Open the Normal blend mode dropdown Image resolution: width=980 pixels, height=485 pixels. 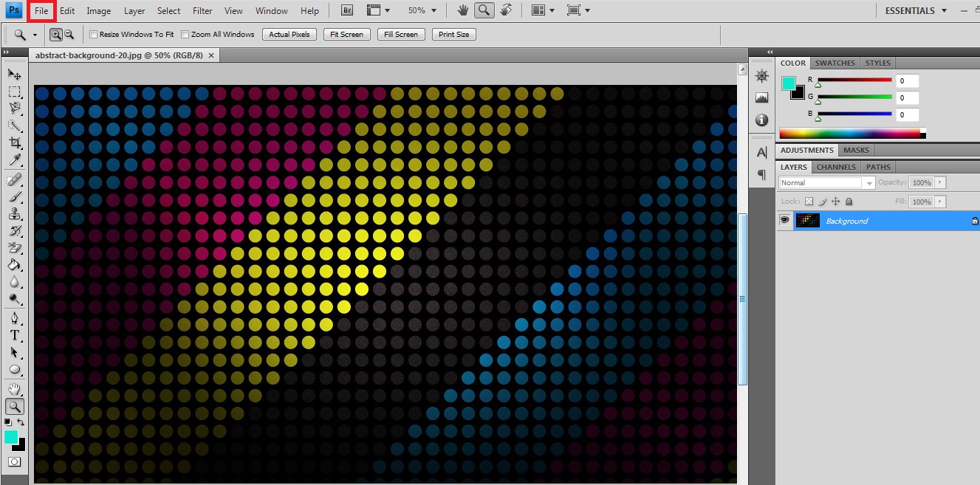[x=827, y=182]
